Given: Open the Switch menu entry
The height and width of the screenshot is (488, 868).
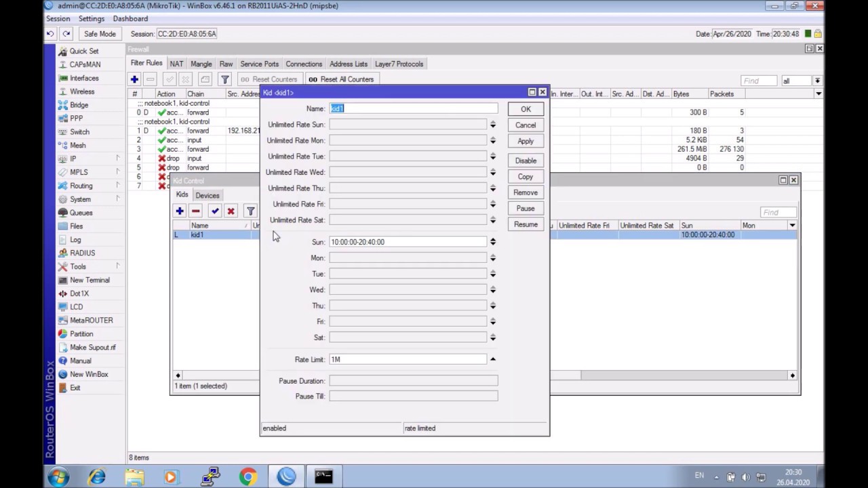Looking at the screenshot, I should (79, 132).
